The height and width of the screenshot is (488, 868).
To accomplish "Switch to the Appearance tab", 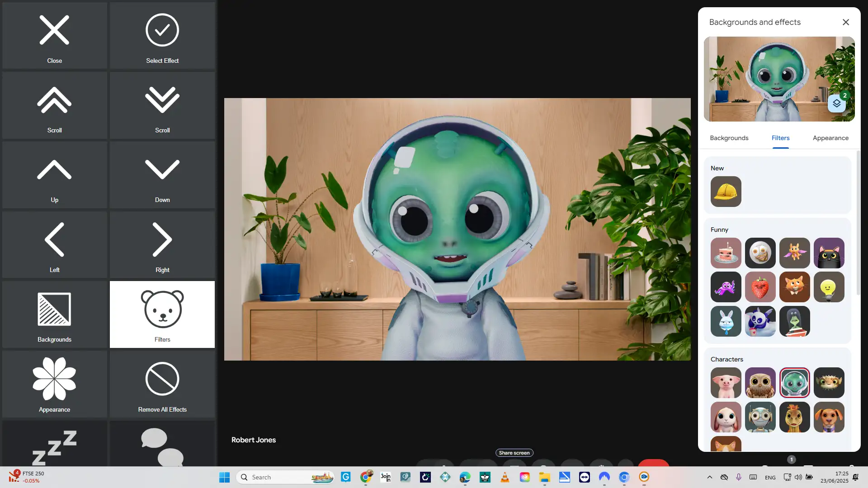I will point(830,138).
